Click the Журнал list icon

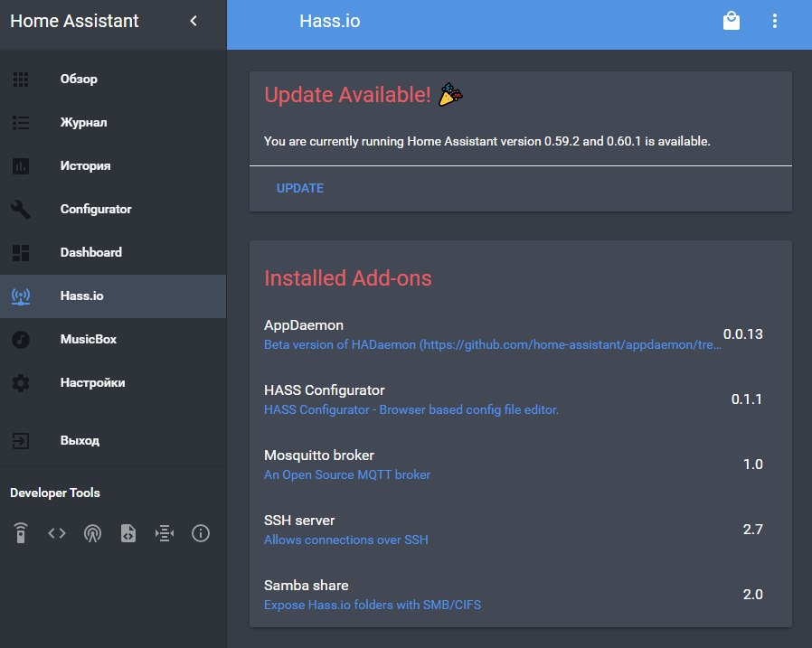(21, 123)
